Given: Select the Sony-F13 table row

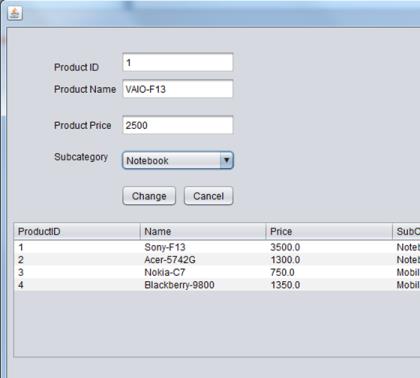Looking at the screenshot, I should click(217, 247).
